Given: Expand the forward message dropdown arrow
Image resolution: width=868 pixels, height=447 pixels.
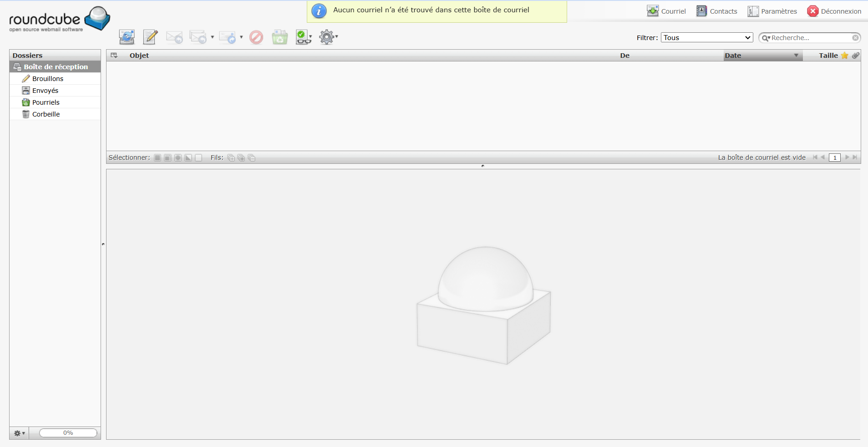Looking at the screenshot, I should (241, 37).
